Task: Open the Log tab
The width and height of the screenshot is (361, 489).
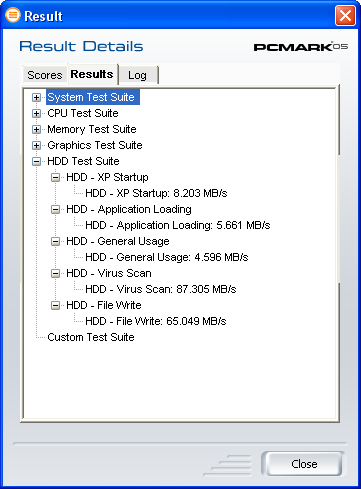Action: tap(138, 75)
